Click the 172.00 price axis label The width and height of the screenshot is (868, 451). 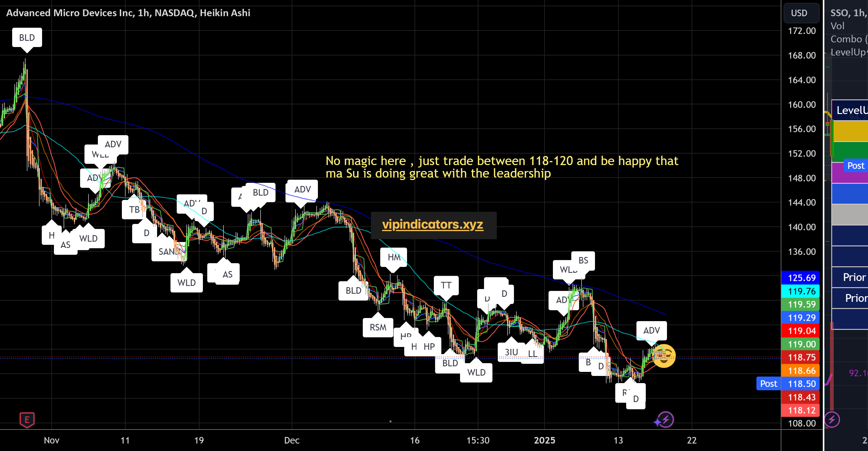coord(802,31)
